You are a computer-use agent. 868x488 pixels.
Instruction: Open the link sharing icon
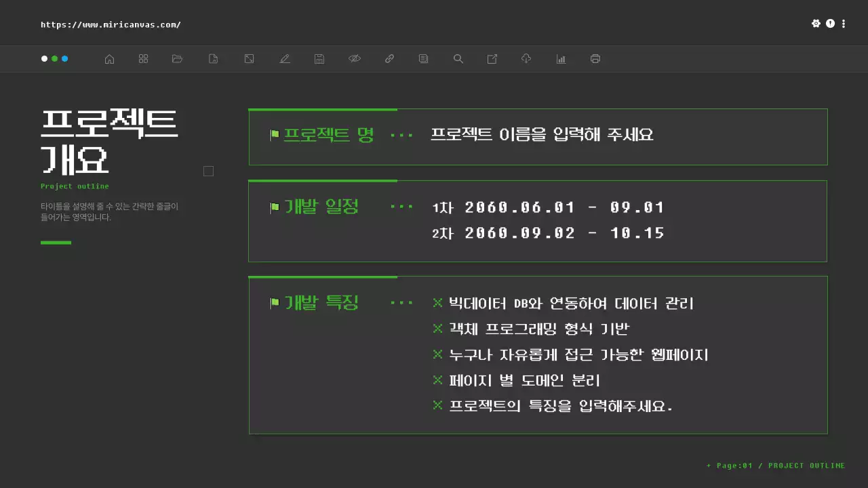pos(389,58)
